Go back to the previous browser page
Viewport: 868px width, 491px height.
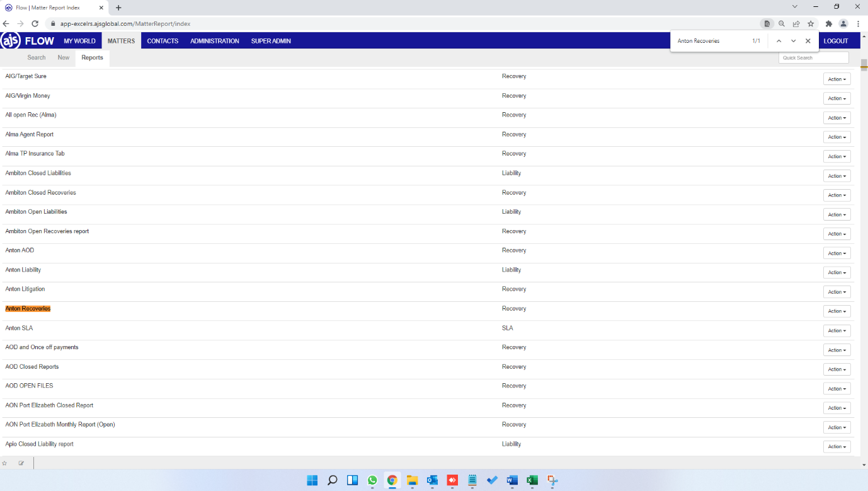6,23
